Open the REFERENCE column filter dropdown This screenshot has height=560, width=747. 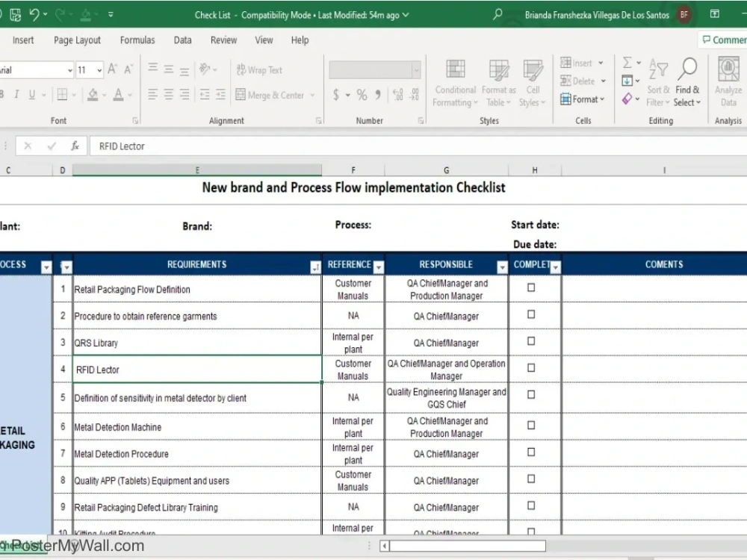coord(378,267)
